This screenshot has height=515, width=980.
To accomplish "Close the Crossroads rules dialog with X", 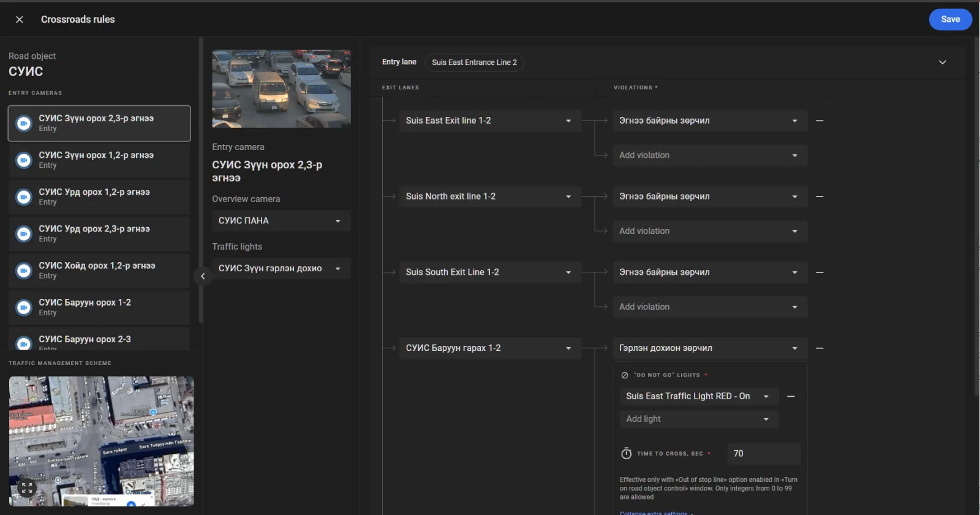I will [20, 20].
